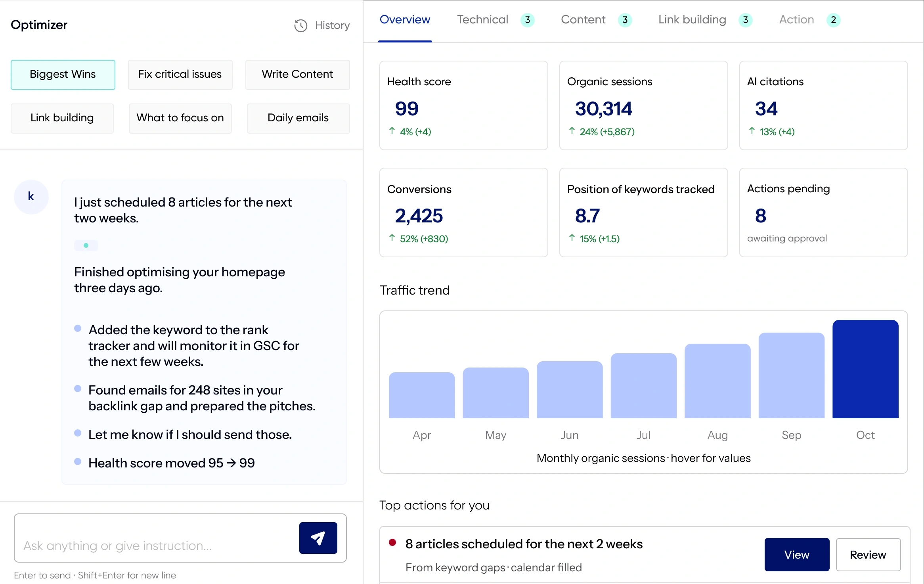Select the Biggest Wins chip
This screenshot has width=924, height=584.
[63, 75]
